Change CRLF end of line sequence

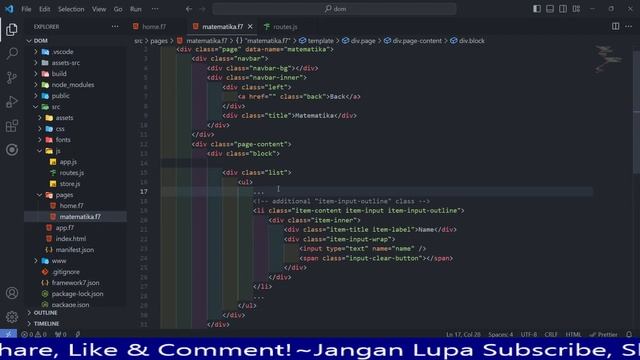point(551,334)
